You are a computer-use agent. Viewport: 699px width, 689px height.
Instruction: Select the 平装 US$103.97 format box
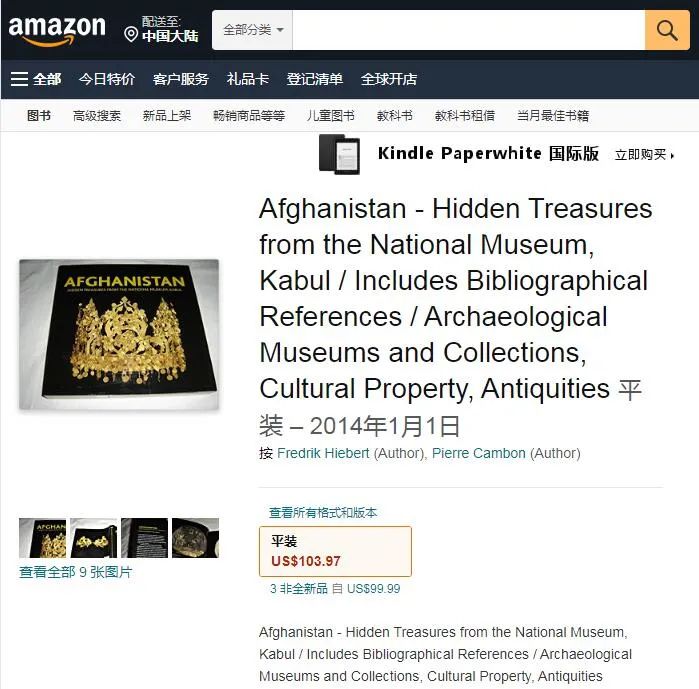click(335, 551)
